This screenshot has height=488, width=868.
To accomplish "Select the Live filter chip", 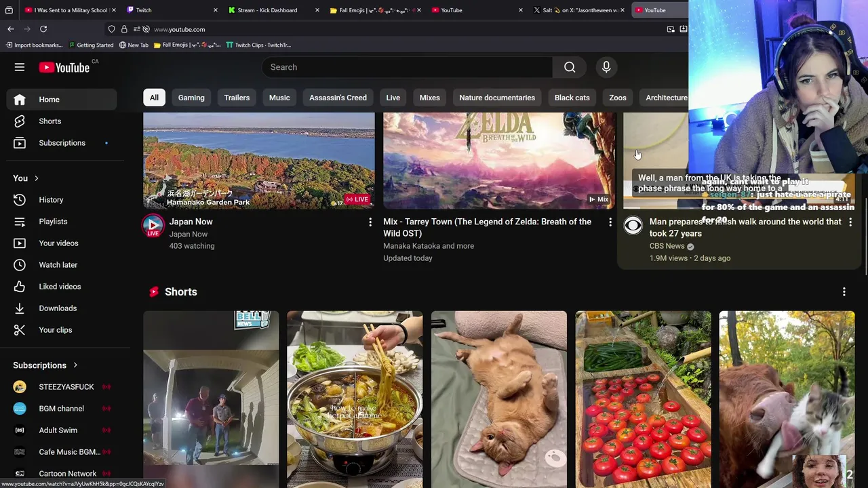I will pyautogui.click(x=393, y=98).
